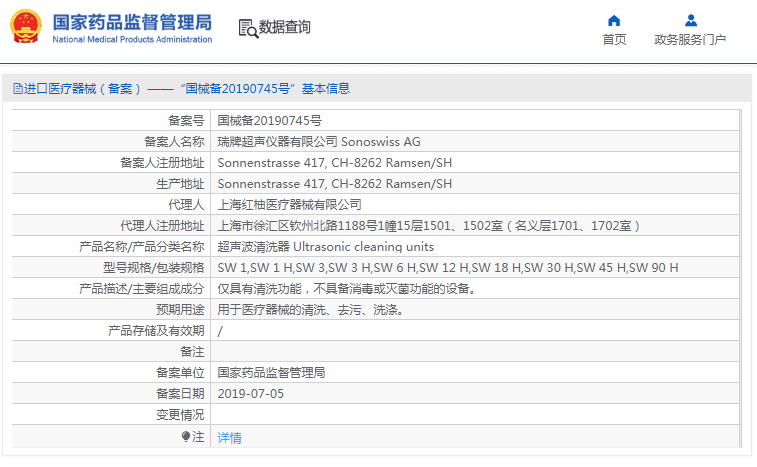Click the 备案单位 row label
Screen dimensions: 757x467
point(180,373)
